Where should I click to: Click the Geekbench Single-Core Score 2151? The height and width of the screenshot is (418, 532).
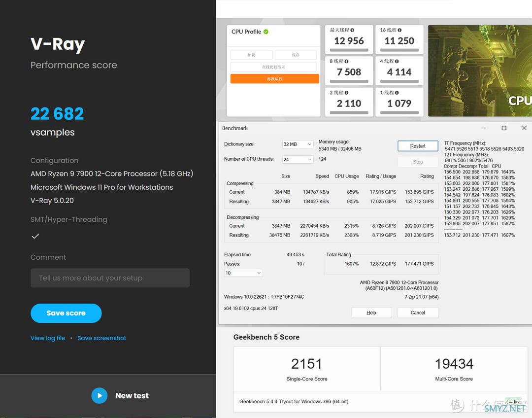(306, 364)
